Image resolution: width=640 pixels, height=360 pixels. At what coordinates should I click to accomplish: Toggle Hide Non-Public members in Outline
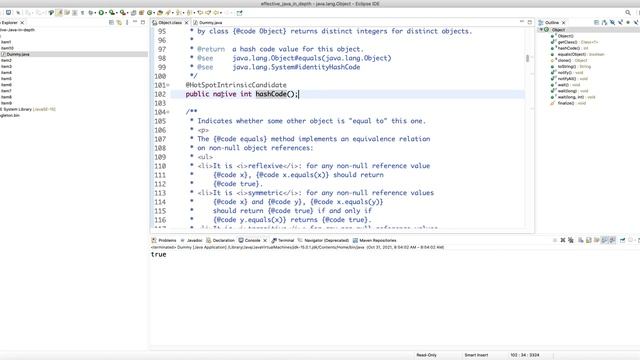click(x=628, y=22)
